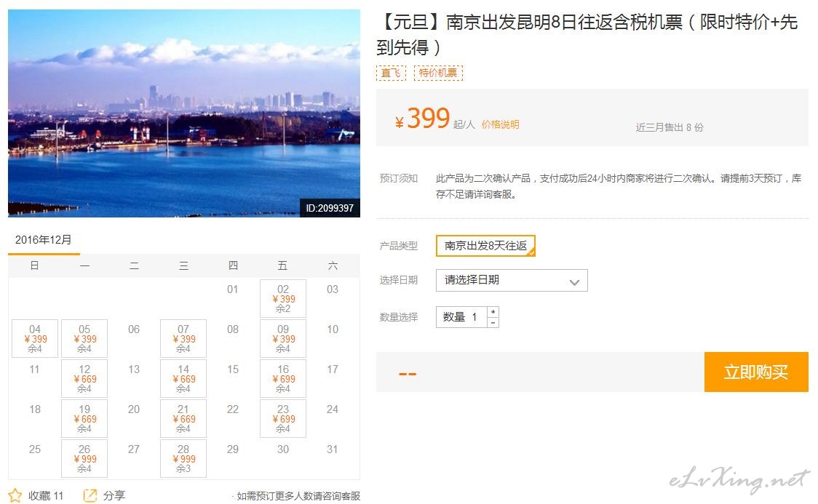Choose December 21 priced ¥669
Viewport: 818px width, 504px height.
[x=183, y=418]
